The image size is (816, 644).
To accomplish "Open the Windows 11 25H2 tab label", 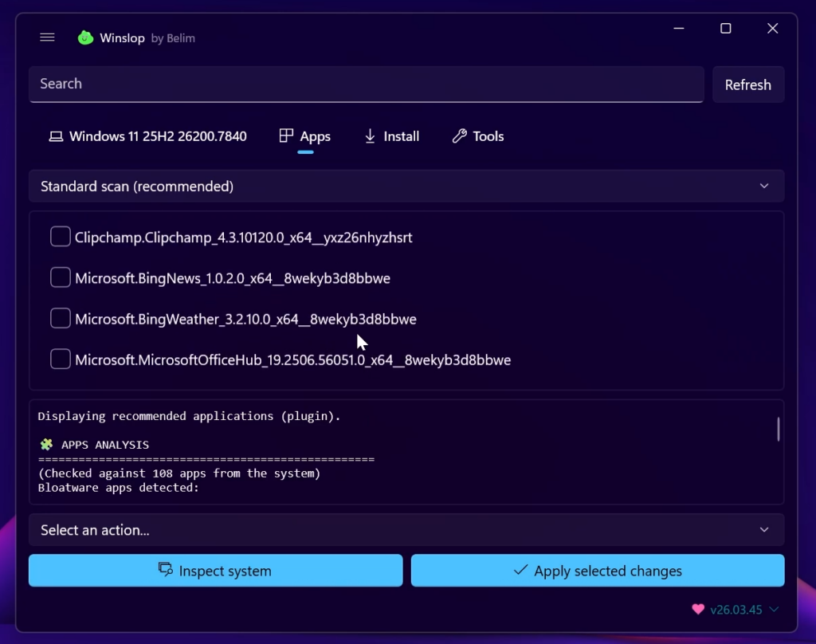I will click(158, 136).
